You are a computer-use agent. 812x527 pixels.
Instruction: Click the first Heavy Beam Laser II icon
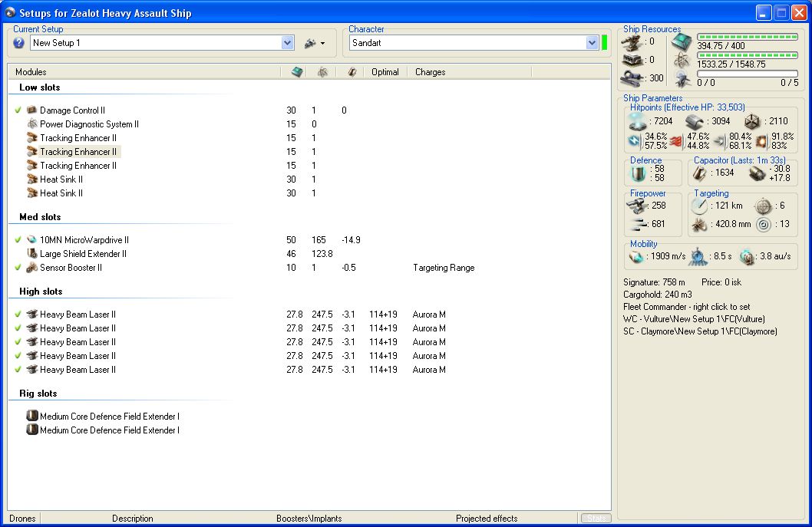pyautogui.click(x=32, y=315)
